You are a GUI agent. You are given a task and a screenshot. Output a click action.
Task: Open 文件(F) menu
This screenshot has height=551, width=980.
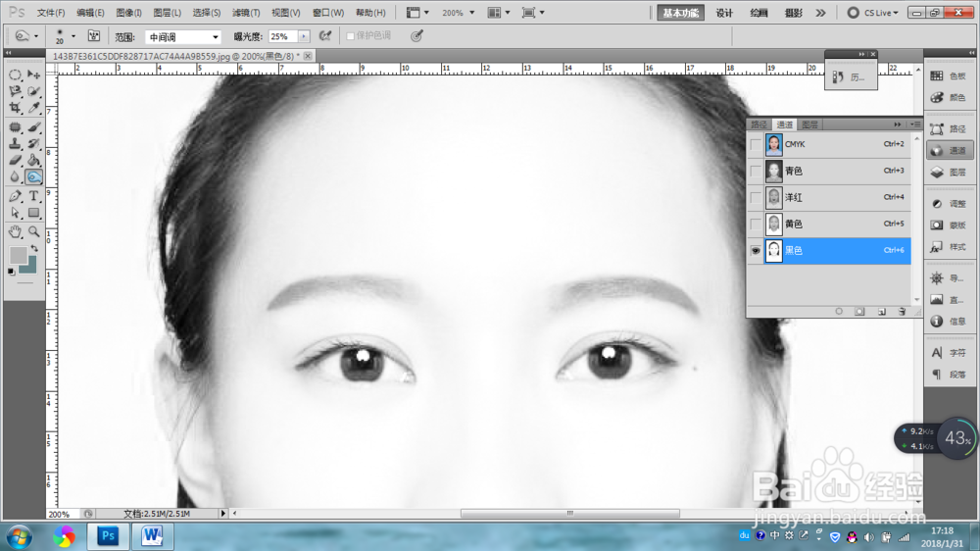point(51,13)
